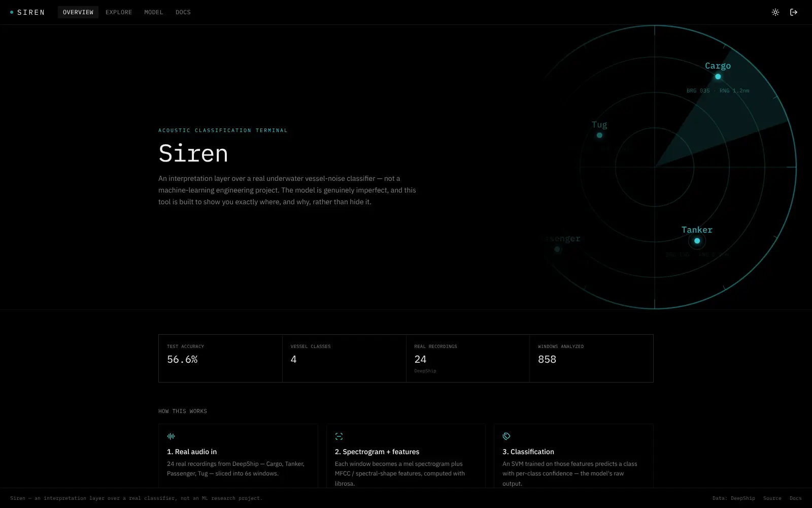
Task: Click the Windows Analyzed value 858
Action: 547,359
